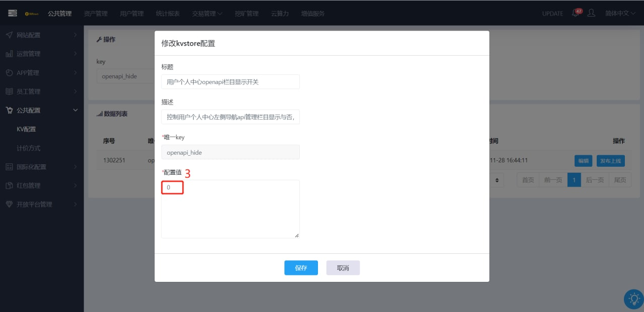Open the 交易管理 dropdown menu

point(207,14)
